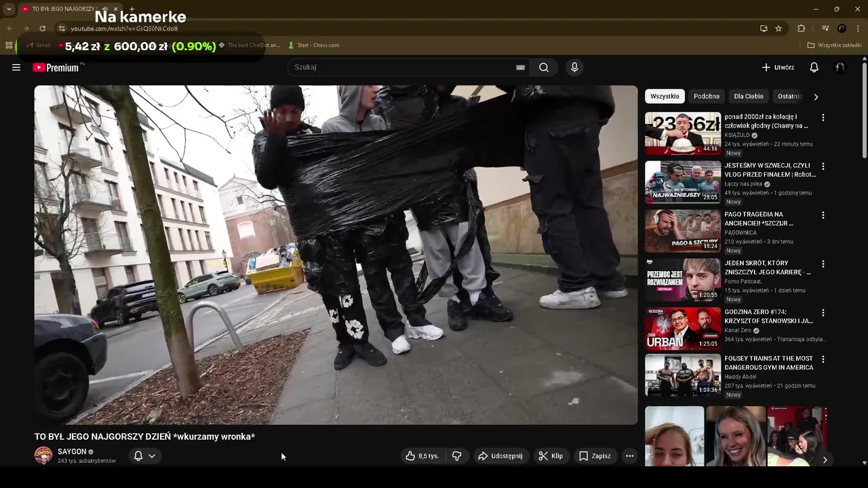The height and width of the screenshot is (488, 868).
Task: Open 'JESTEŚMY W SZWECJI' thumbnail 28:05
Action: click(683, 182)
